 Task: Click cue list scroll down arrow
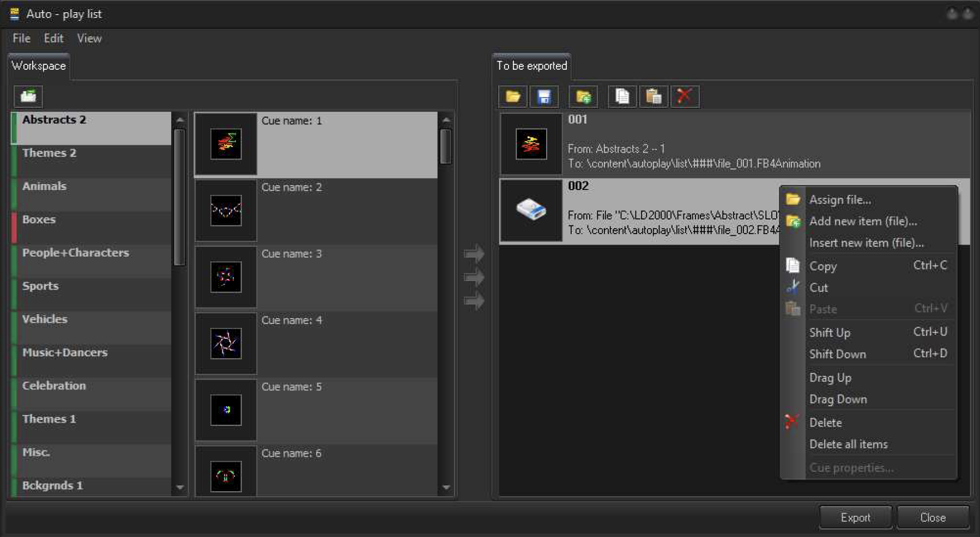(446, 487)
